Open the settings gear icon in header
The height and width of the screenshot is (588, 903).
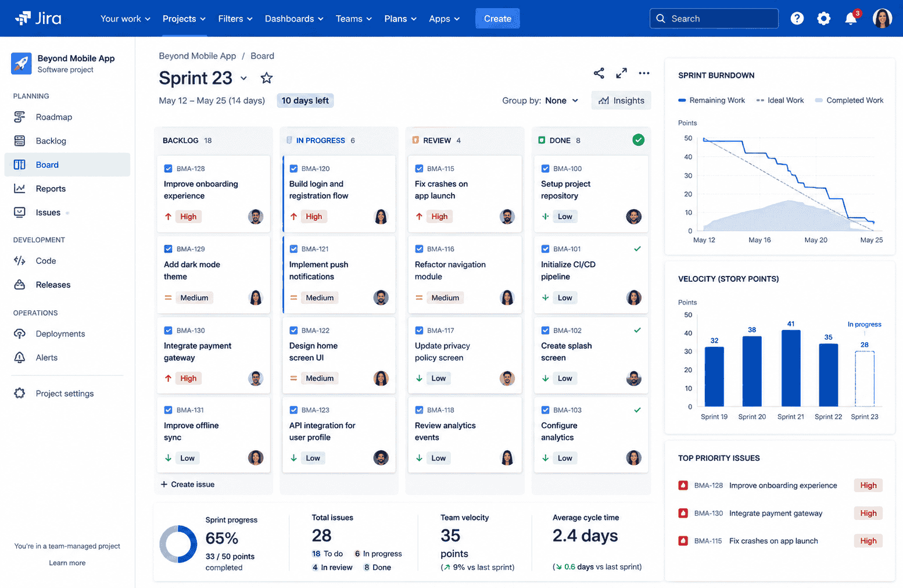823,19
